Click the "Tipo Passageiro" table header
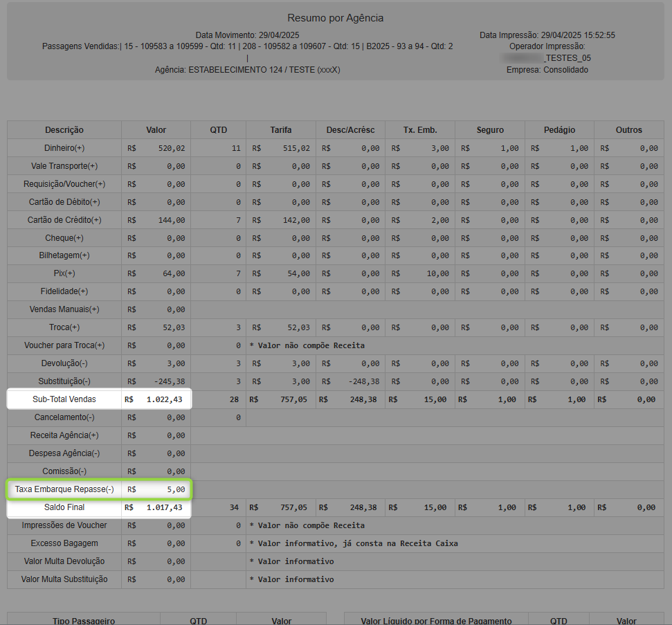672x625 pixels. coord(84,621)
